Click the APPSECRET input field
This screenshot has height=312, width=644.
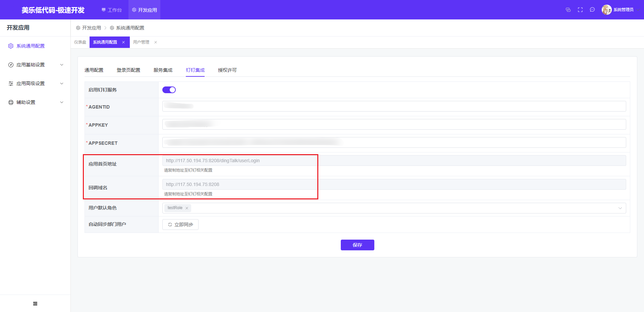394,142
